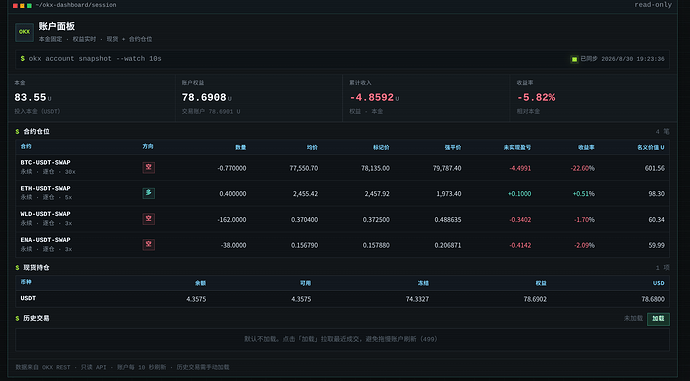Click the 均价 column header
Image resolution: width=690 pixels, height=381 pixels.
tap(312, 147)
